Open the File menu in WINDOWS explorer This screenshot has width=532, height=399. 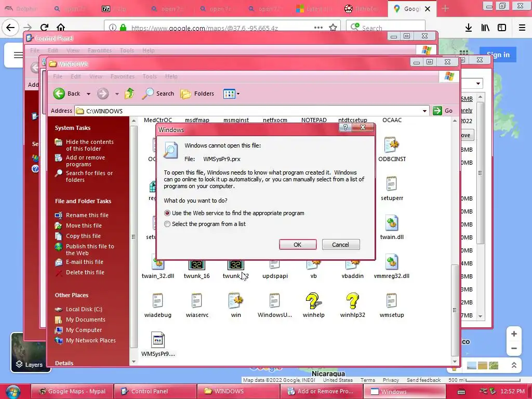pyautogui.click(x=58, y=76)
